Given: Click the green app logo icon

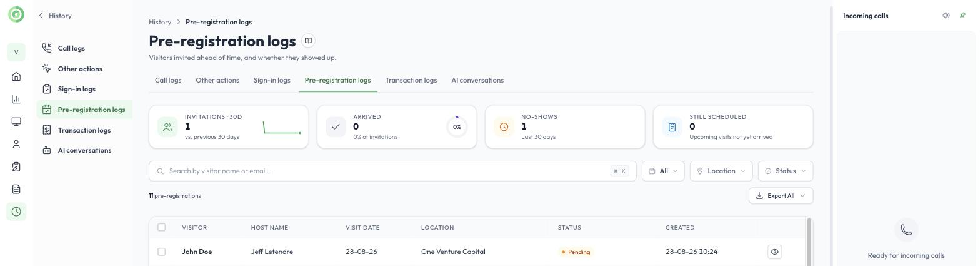Looking at the screenshot, I should (x=16, y=14).
